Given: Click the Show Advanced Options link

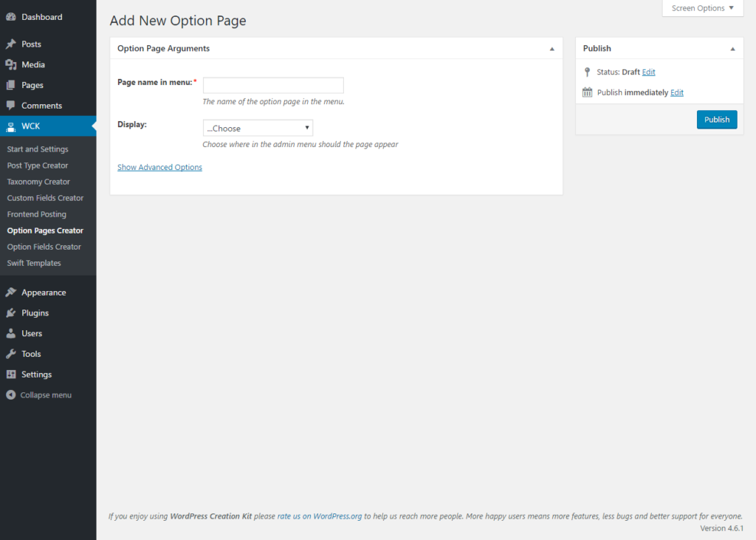Looking at the screenshot, I should tap(159, 167).
